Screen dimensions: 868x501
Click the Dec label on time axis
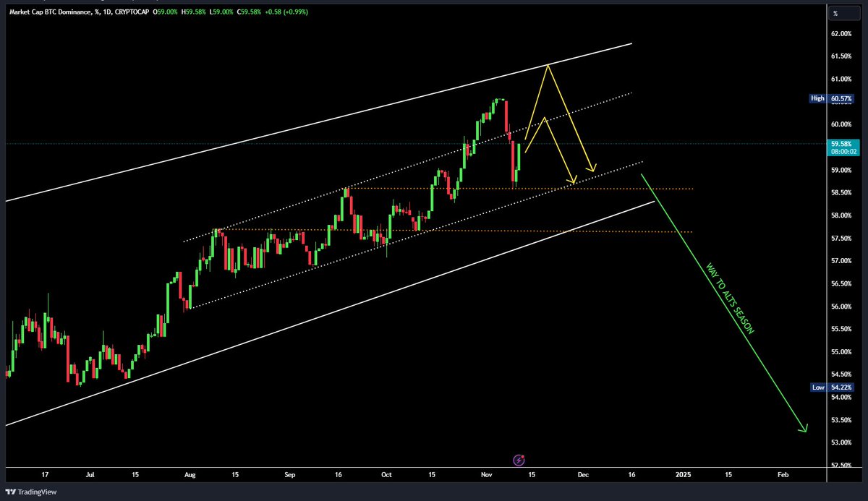[x=583, y=475]
